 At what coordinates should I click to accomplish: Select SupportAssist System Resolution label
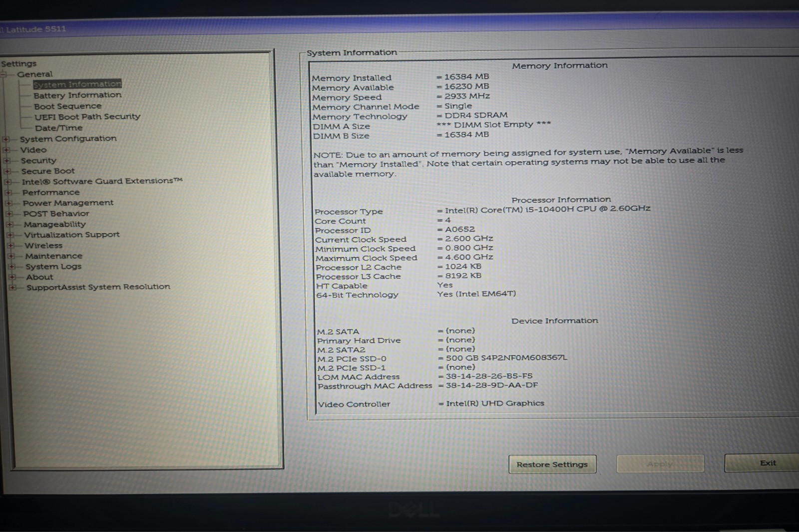[x=98, y=287]
